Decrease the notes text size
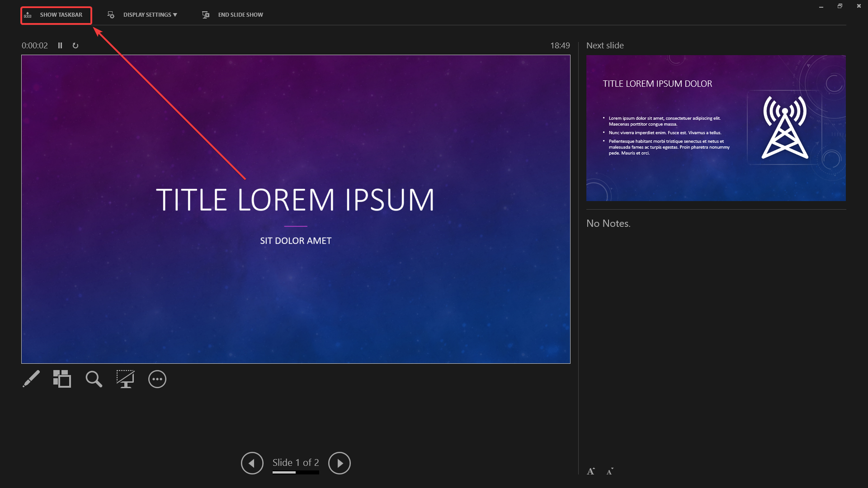 click(x=610, y=471)
